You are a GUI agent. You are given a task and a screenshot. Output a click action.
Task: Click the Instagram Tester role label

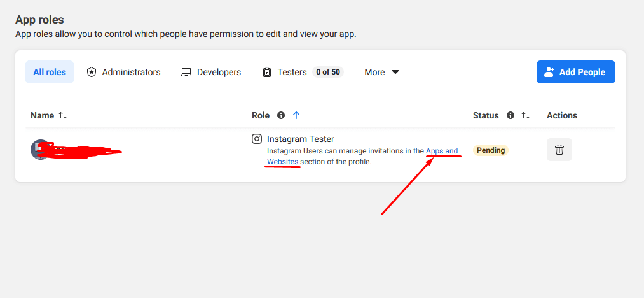tap(300, 139)
